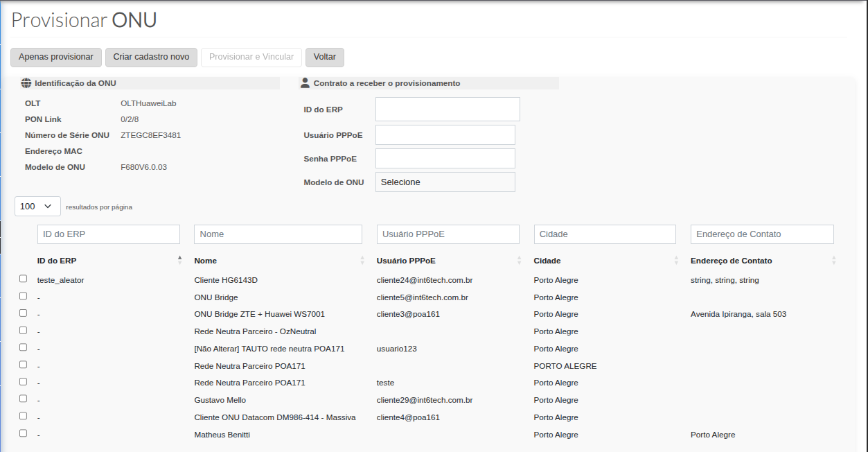The height and width of the screenshot is (452, 868).
Task: Tick checkbox for ONU Bridge ZTE + Huawei WS7001
Action: point(24,313)
